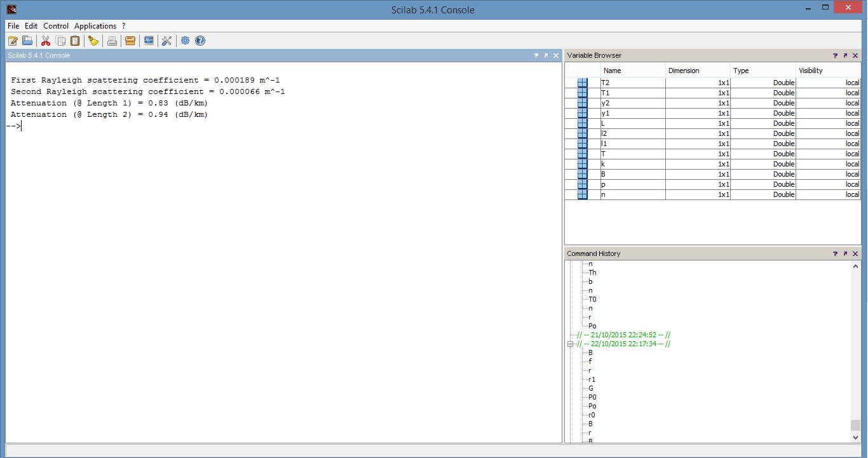Select variable l1 in Variable Browser
Image resolution: width=868 pixels, height=458 pixels.
tap(712, 144)
